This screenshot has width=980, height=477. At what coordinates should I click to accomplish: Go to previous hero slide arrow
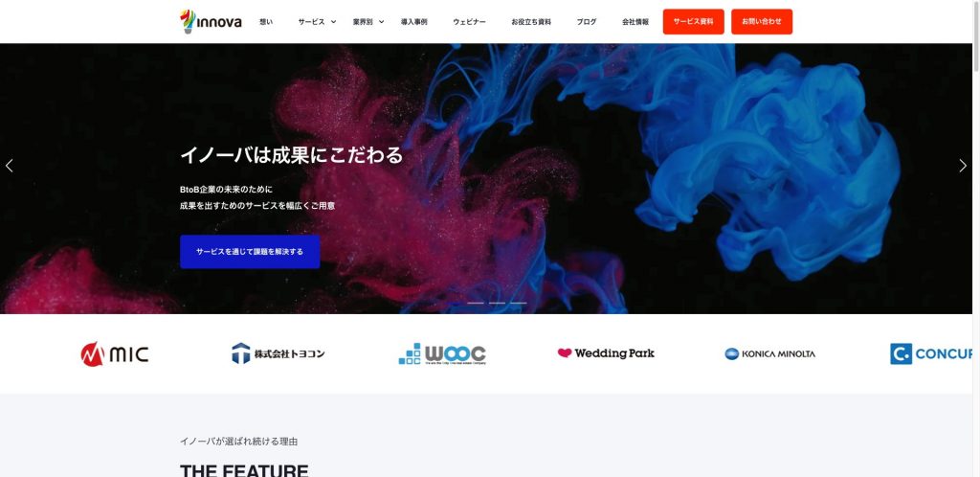9,166
